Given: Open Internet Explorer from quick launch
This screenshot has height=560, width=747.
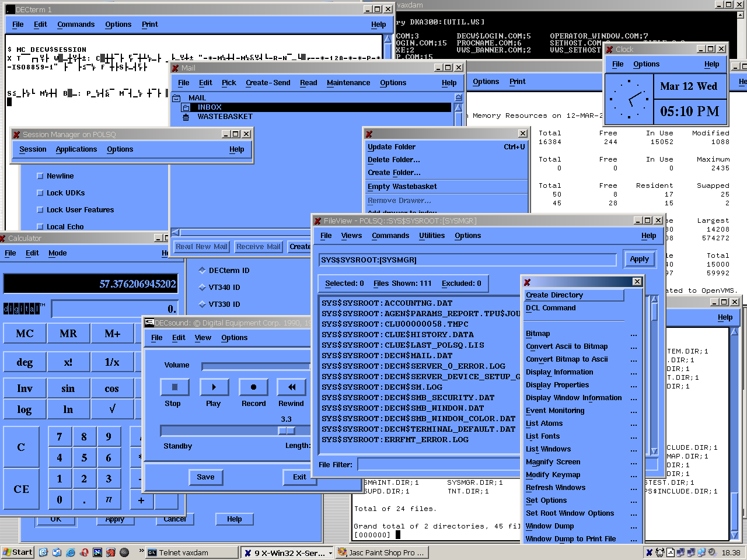Looking at the screenshot, I should point(70,552).
